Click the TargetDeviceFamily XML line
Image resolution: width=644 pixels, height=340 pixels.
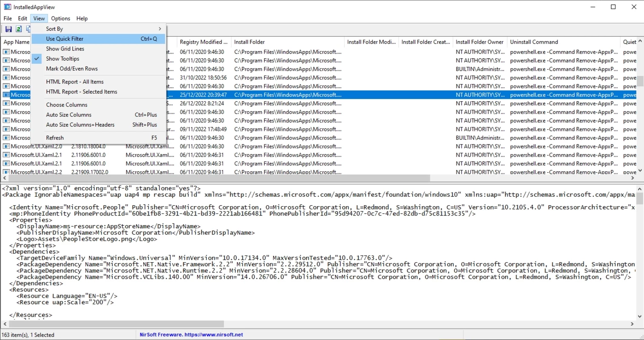204,258
